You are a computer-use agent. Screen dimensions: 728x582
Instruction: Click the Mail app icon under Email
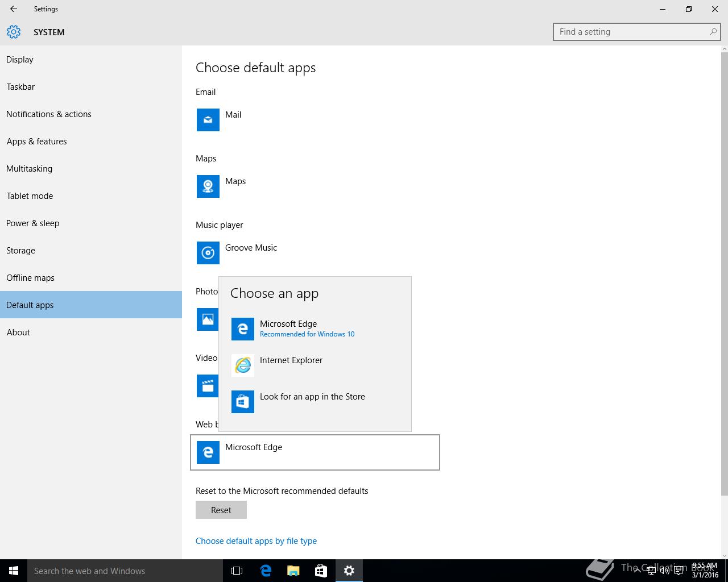(208, 120)
